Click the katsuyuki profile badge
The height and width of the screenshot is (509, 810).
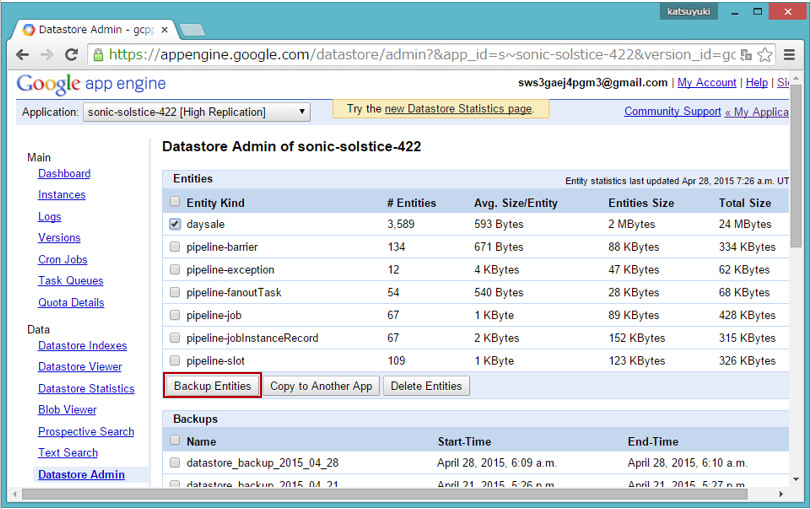pyautogui.click(x=688, y=11)
